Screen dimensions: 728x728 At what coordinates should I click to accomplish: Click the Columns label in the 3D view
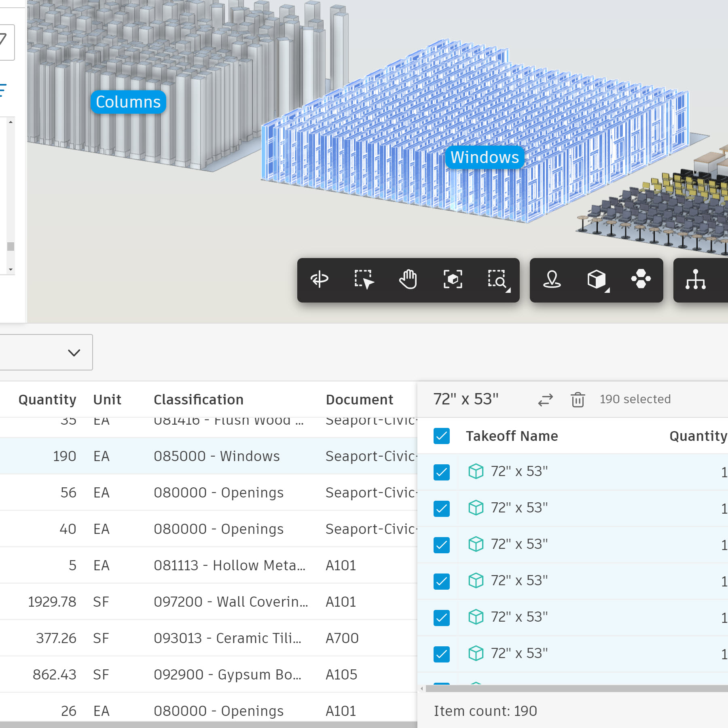point(128,102)
